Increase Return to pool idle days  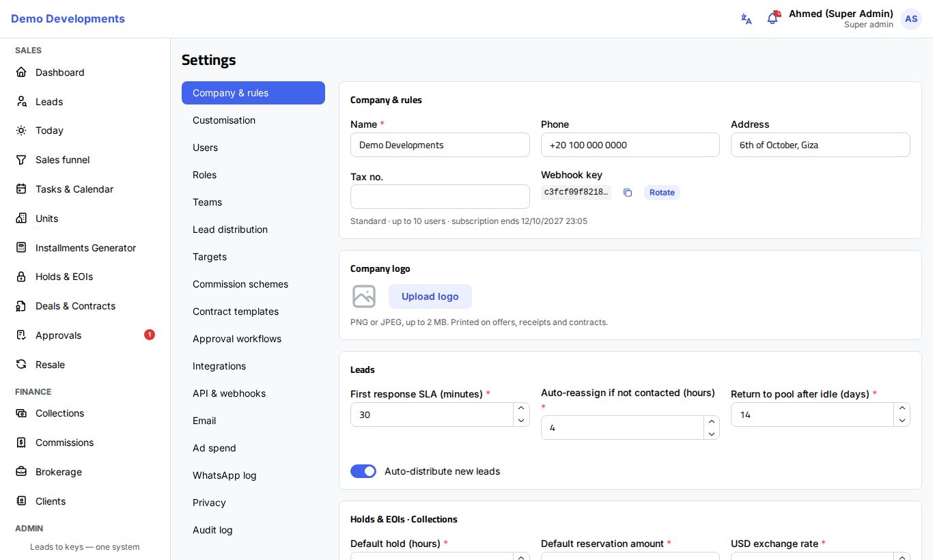coord(902,408)
